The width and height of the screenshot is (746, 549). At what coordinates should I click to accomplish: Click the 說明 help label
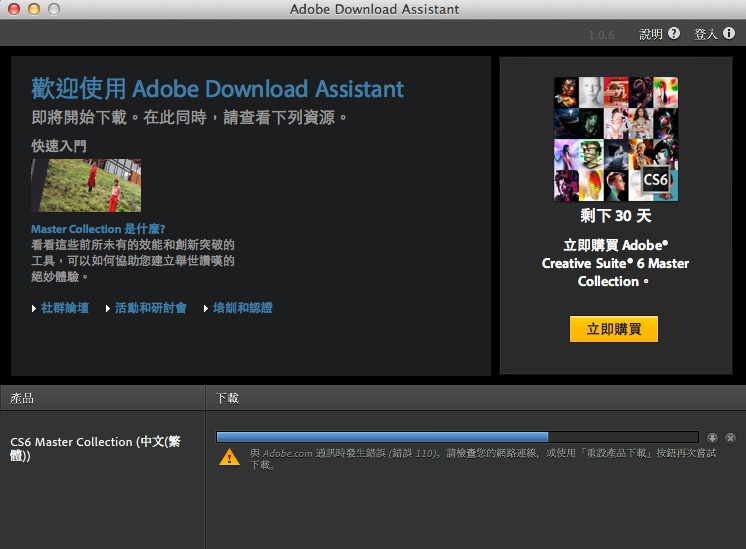click(x=650, y=34)
